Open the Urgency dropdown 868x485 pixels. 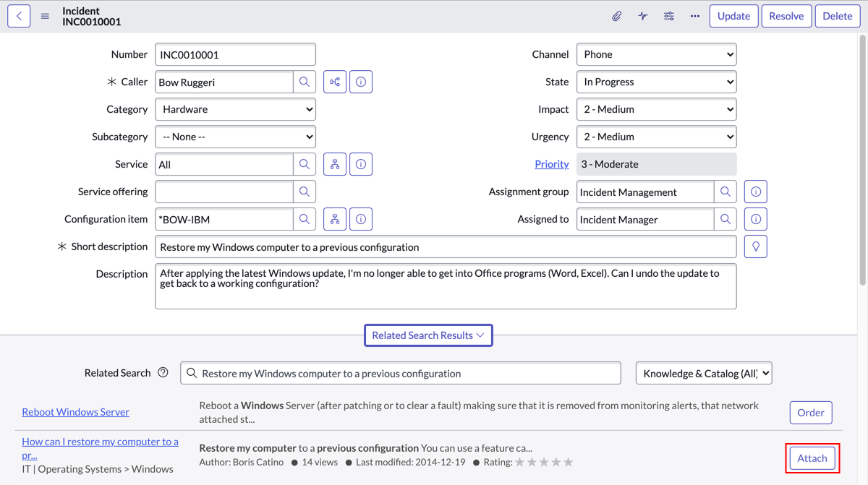pyautogui.click(x=657, y=137)
